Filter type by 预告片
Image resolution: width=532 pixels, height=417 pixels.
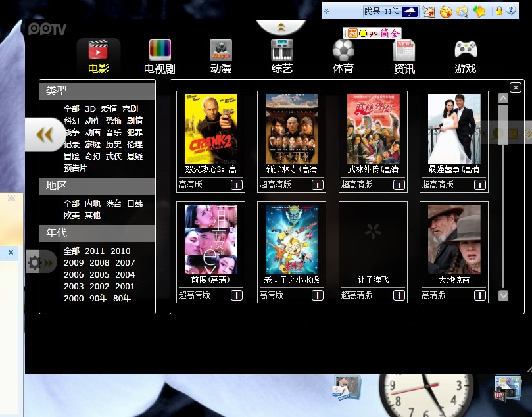(x=76, y=168)
